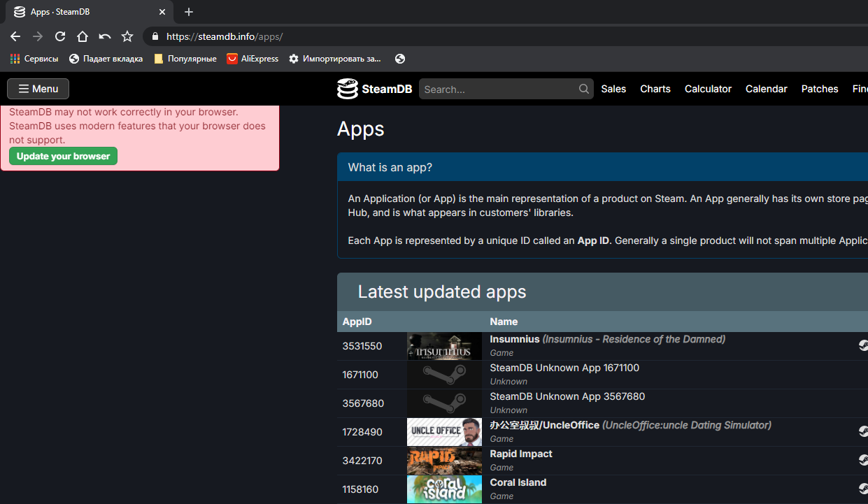Image resolution: width=868 pixels, height=504 pixels.
Task: Click placeholder thumbnail for app 1671100
Action: [444, 375]
